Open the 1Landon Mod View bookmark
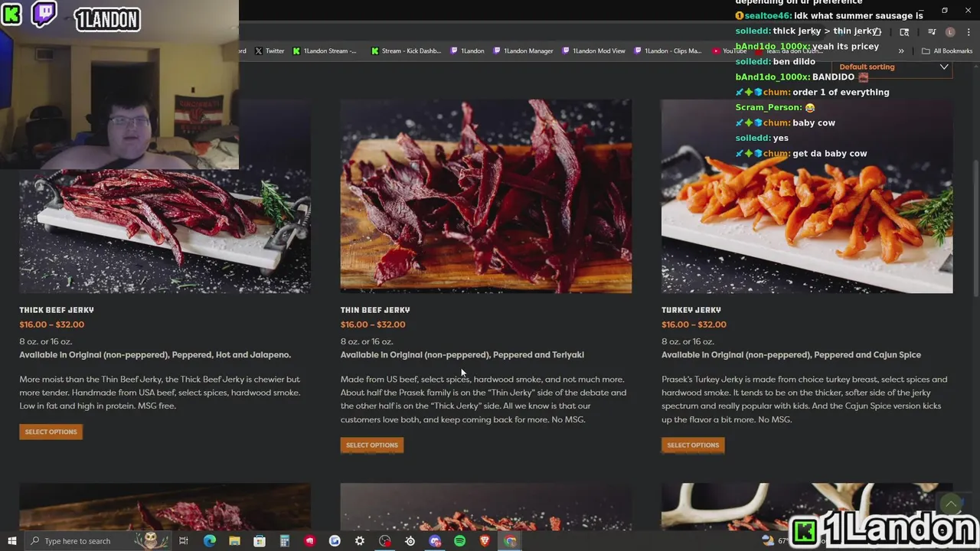 593,51
